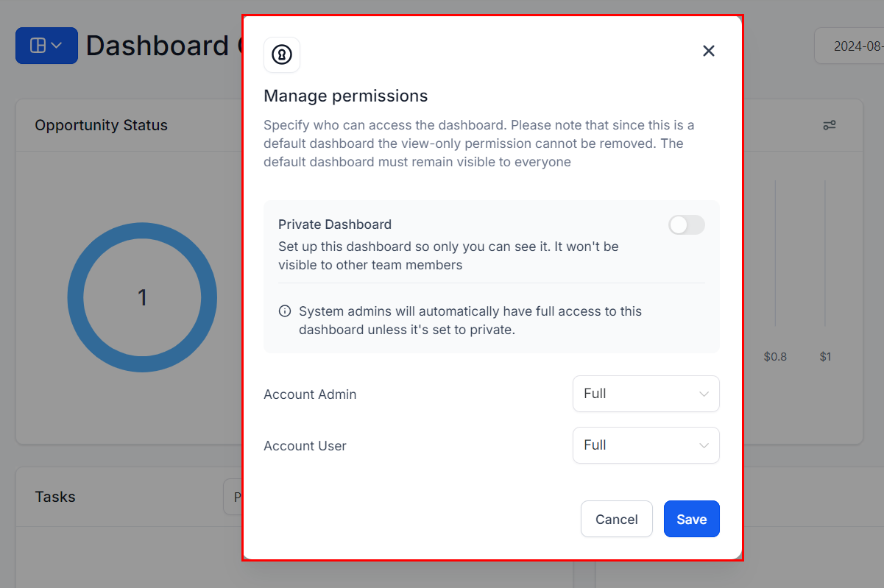884x588 pixels.
Task: Toggle the Private Dashboard switch
Action: [687, 225]
